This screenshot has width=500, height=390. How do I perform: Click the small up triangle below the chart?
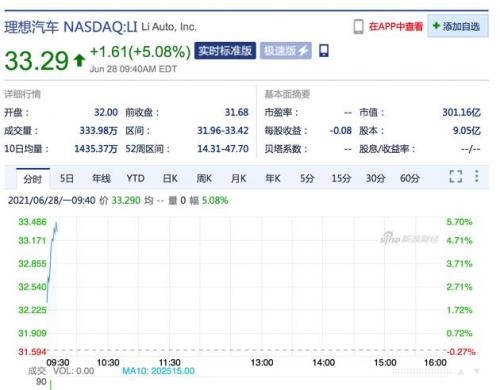[x=461, y=372]
